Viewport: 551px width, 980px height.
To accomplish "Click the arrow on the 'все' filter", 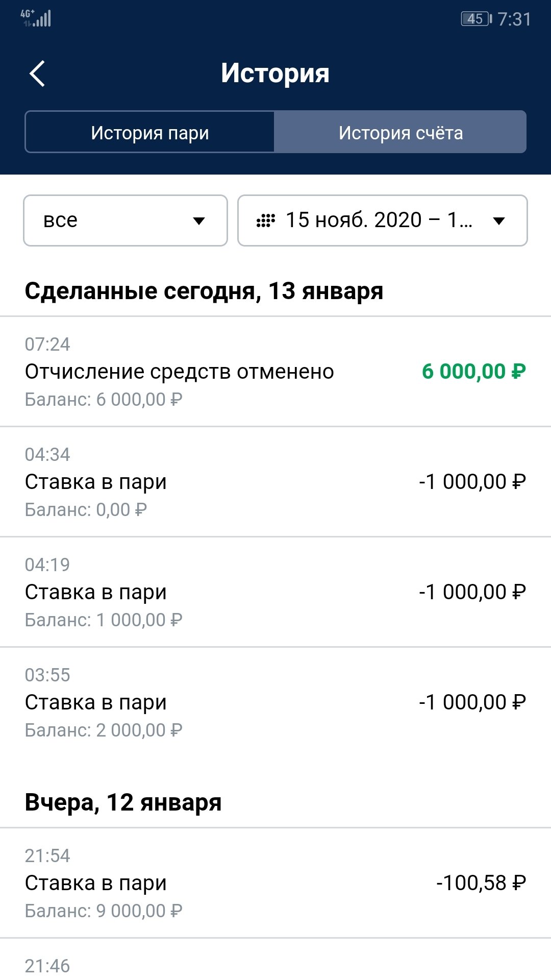I will click(x=199, y=221).
